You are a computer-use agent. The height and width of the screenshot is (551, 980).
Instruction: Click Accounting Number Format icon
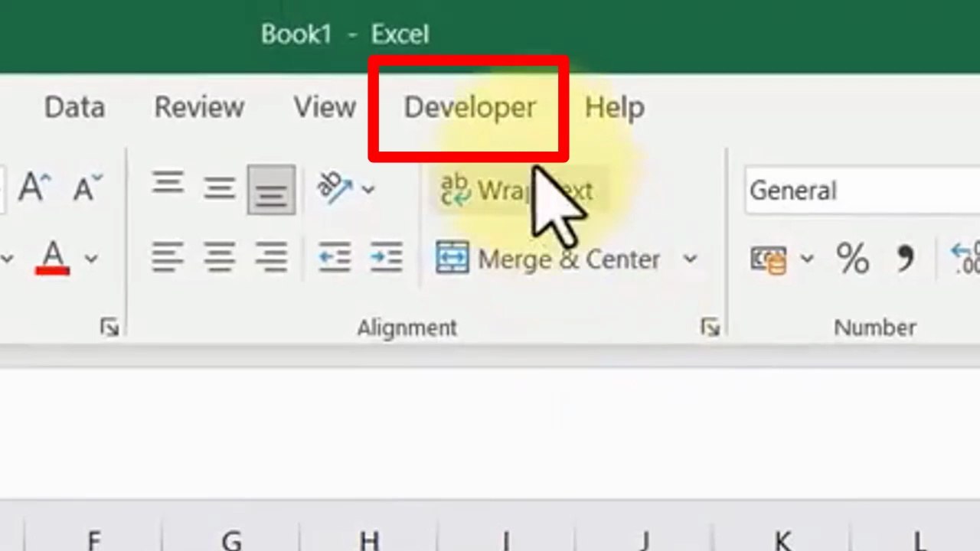coord(768,259)
